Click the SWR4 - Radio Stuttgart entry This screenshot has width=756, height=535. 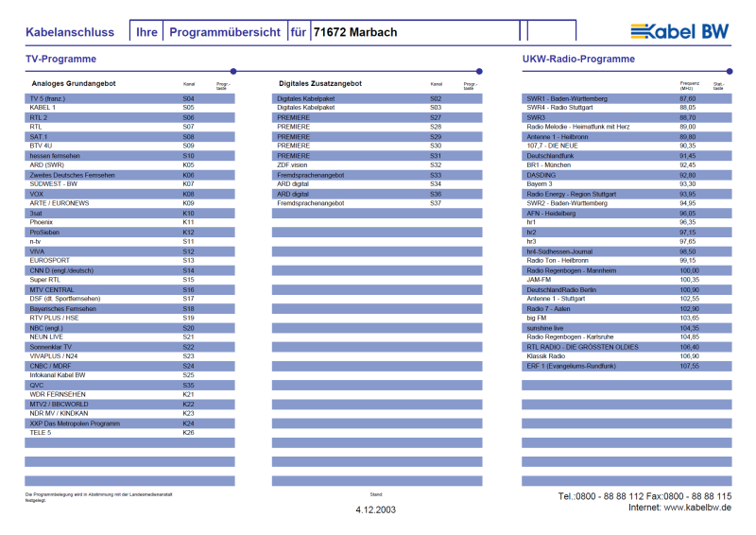559,108
